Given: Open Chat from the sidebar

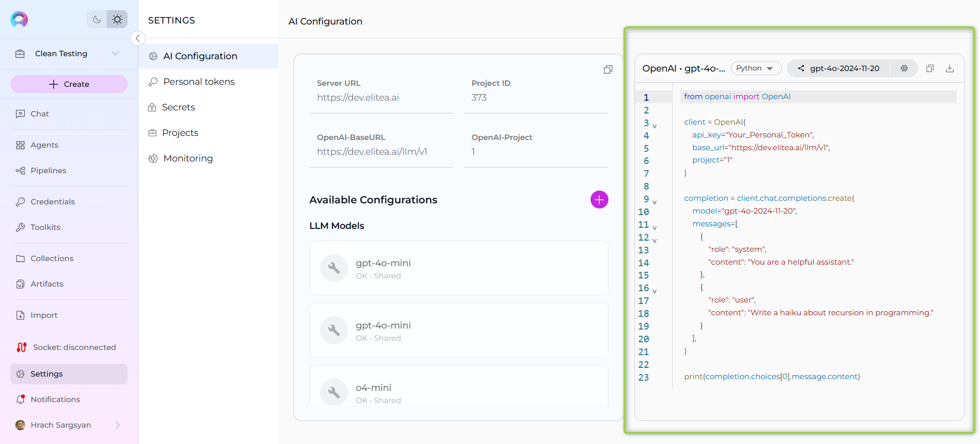Looking at the screenshot, I should click(x=69, y=114).
